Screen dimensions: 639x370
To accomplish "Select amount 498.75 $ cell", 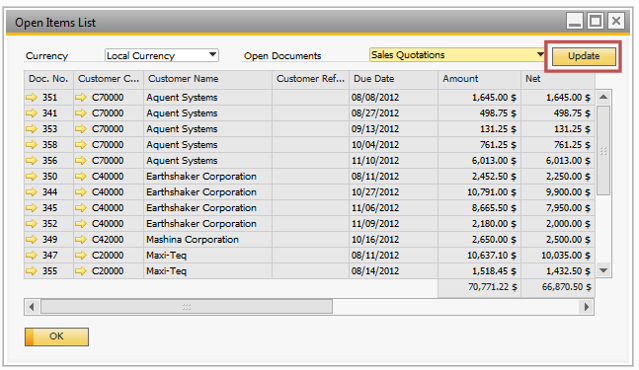I will click(479, 113).
